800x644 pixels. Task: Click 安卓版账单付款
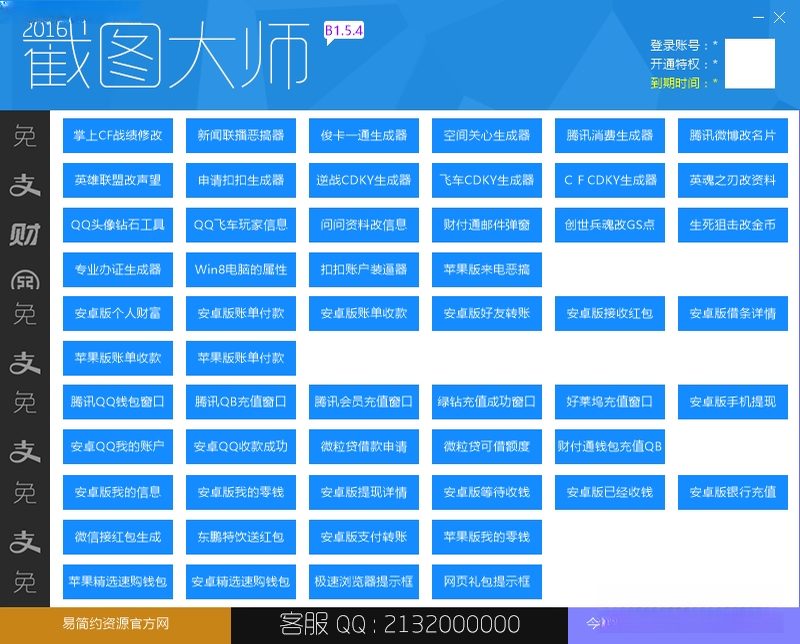click(x=241, y=313)
